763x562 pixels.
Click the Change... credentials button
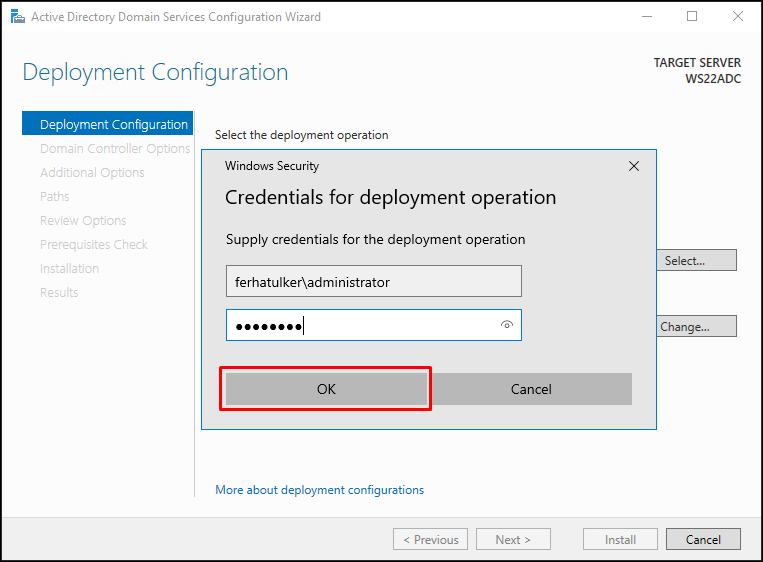[697, 326]
